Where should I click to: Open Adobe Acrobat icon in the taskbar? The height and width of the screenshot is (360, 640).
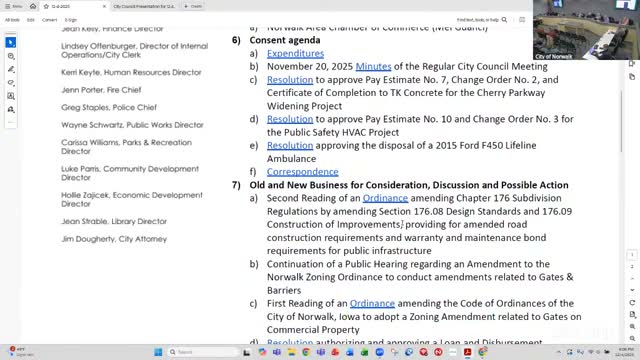coord(468,352)
